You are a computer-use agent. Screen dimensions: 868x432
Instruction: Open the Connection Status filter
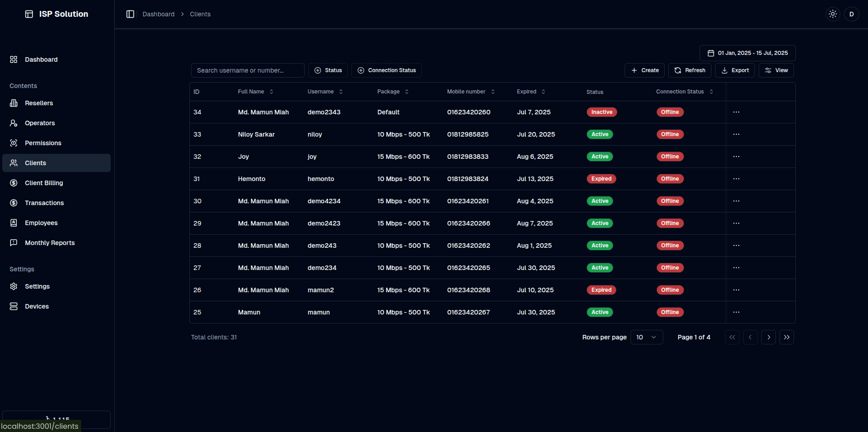[x=386, y=70]
